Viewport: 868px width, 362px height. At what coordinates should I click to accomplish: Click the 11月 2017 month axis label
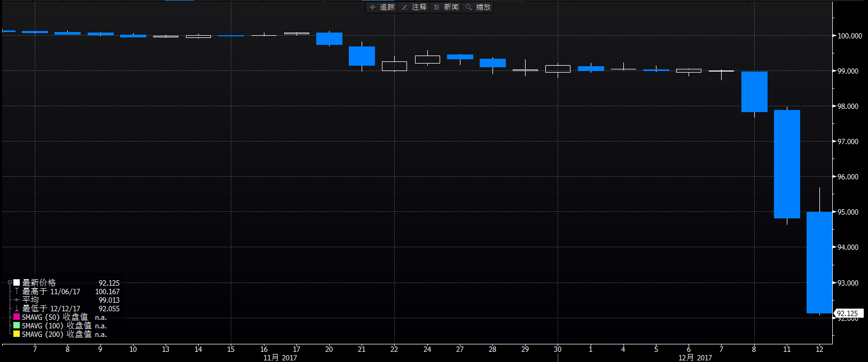280,357
